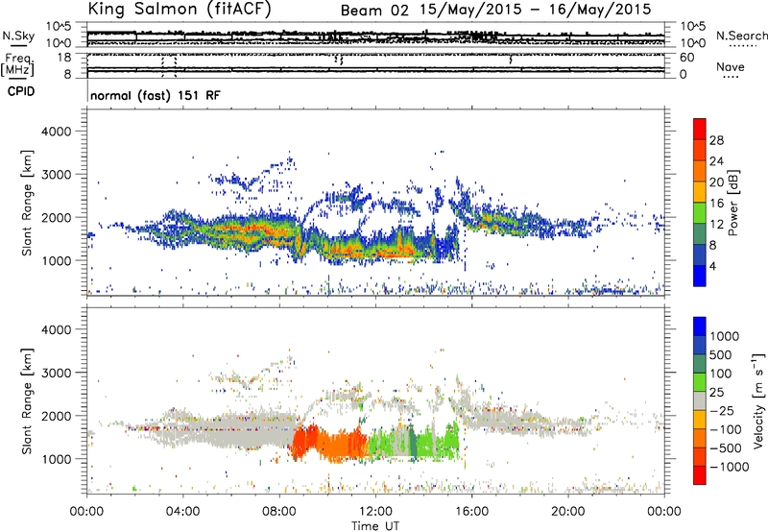768x532 pixels.
Task: Click the "CPID" row label
Action: (x=21, y=91)
